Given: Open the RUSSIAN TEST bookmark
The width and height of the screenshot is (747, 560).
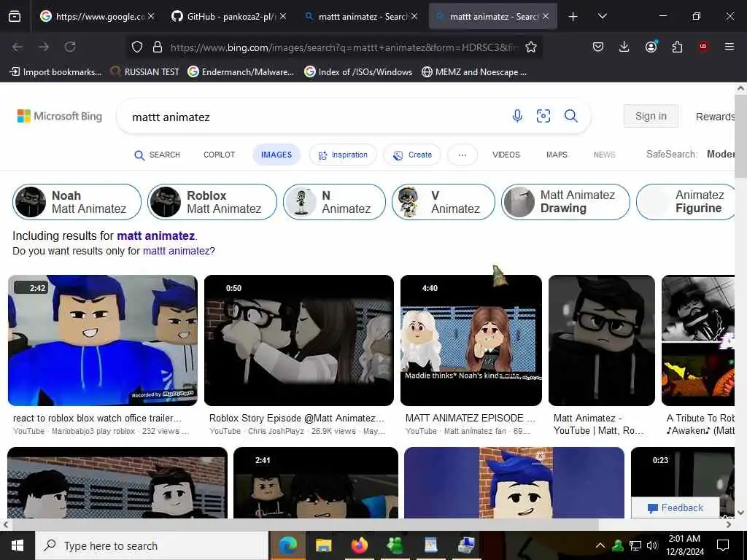Looking at the screenshot, I should point(144,72).
